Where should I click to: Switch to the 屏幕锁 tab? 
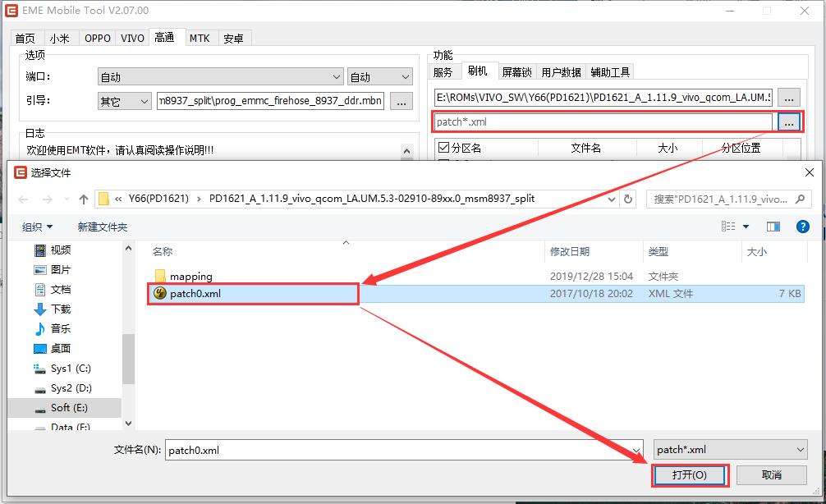516,72
